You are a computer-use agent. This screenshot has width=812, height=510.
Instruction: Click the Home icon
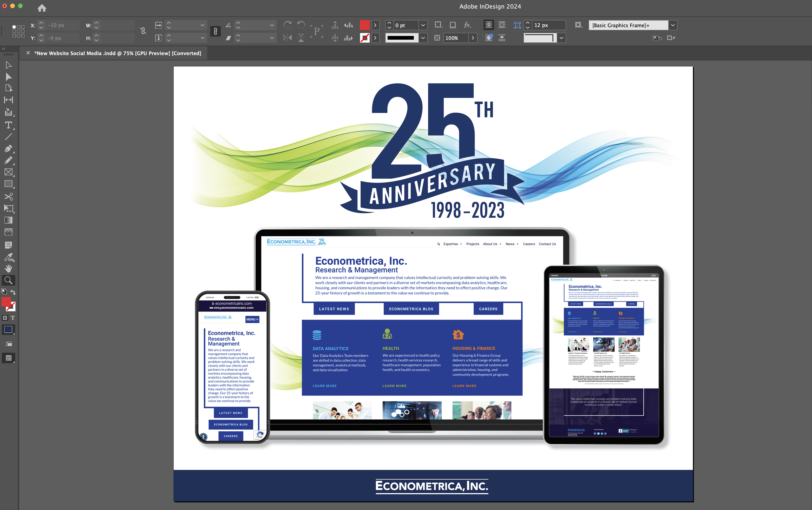[x=42, y=8]
